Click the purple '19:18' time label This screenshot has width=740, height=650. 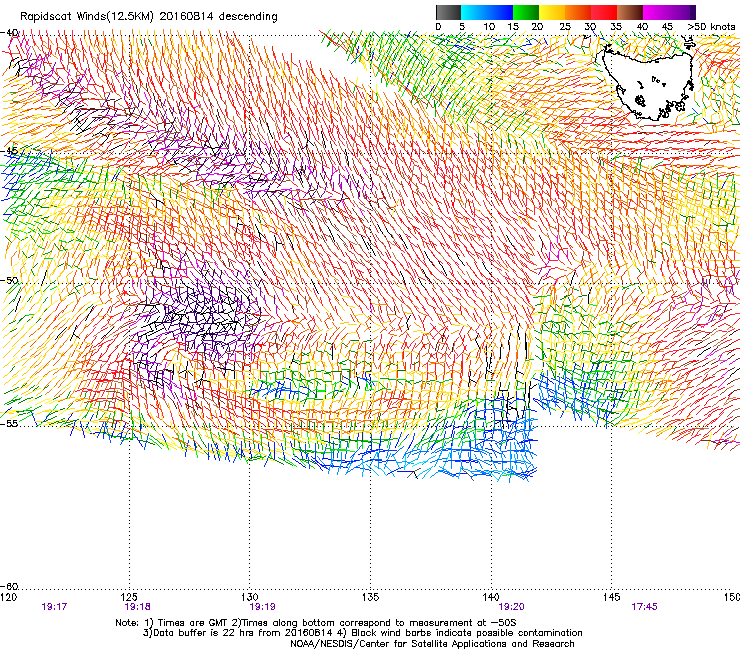137,607
